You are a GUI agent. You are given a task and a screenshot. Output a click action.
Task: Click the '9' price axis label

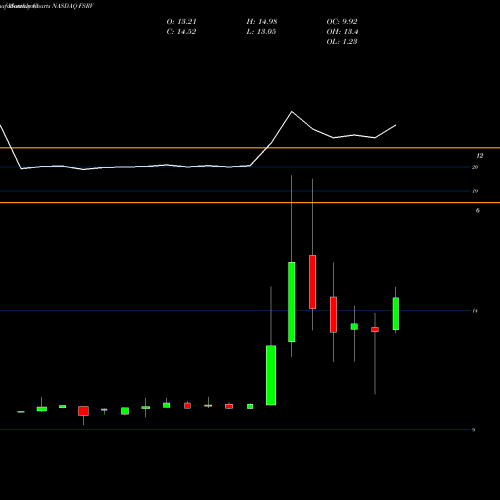click(473, 430)
